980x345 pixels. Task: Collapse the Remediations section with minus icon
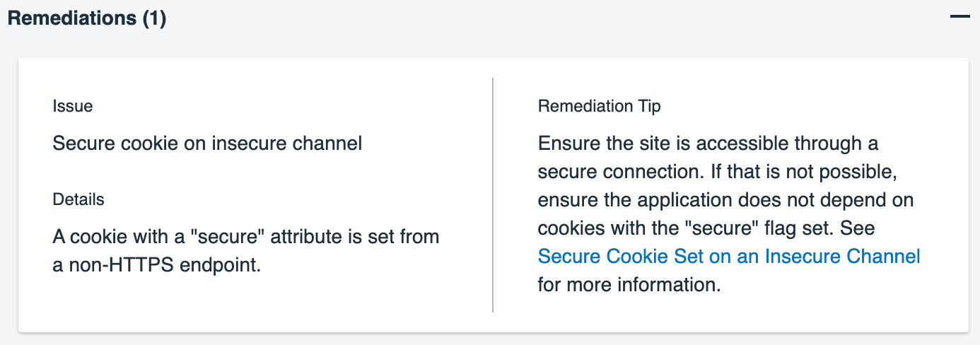click(959, 16)
